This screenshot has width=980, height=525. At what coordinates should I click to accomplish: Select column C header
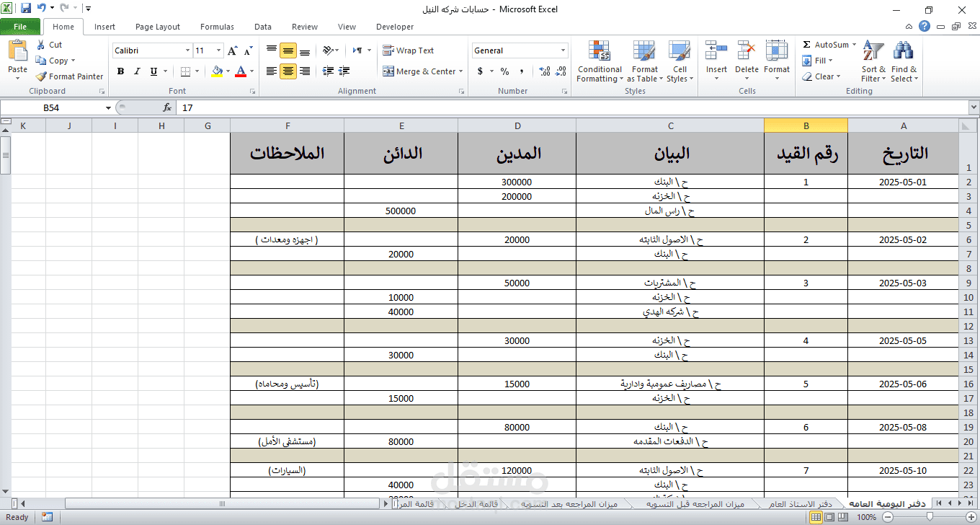pyautogui.click(x=670, y=125)
